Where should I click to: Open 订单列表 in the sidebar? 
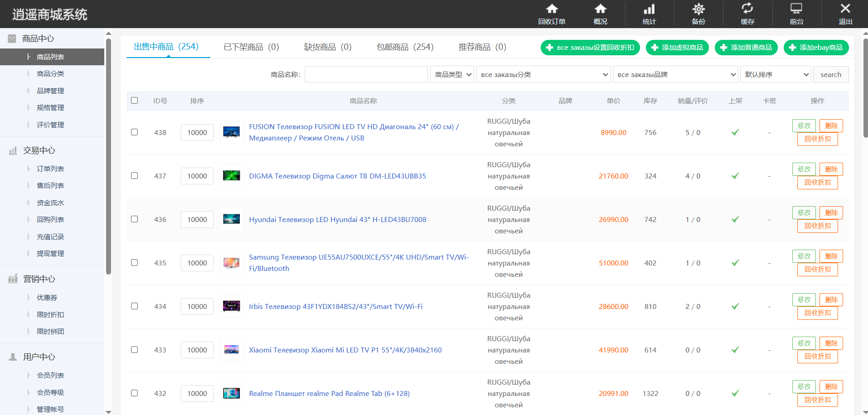(50, 169)
